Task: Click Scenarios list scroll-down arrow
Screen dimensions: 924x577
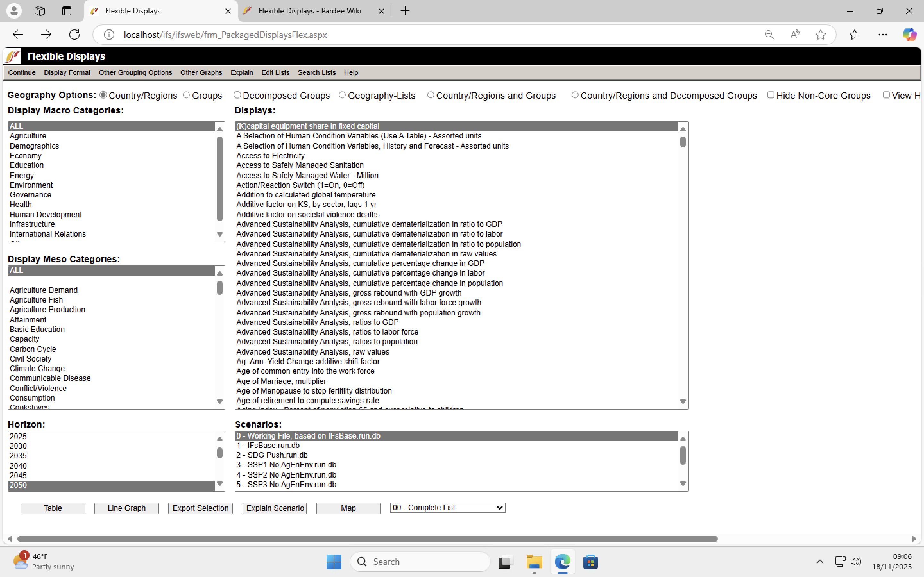Action: tap(683, 484)
